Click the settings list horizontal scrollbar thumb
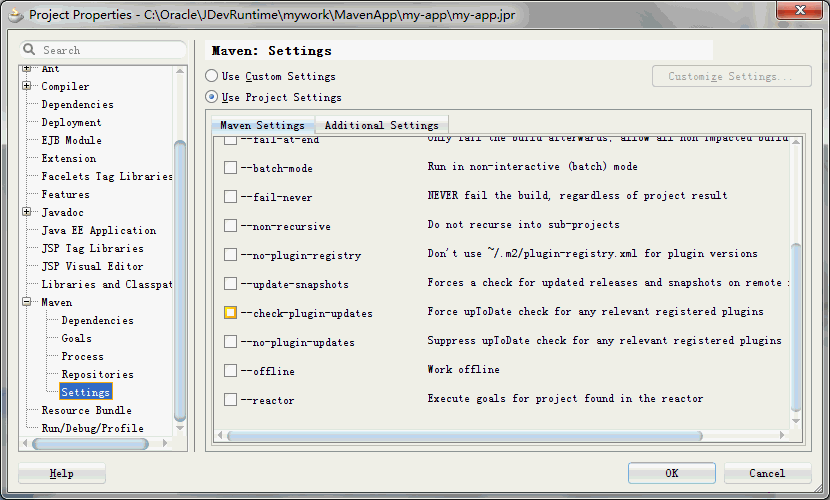 pyautogui.click(x=464, y=435)
